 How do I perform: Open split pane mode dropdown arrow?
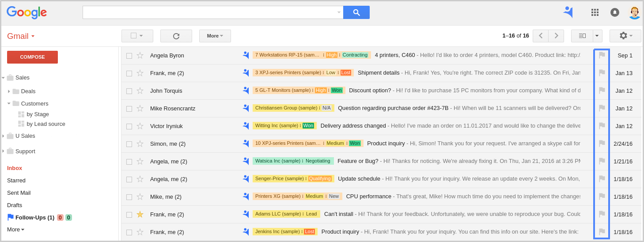coord(597,36)
